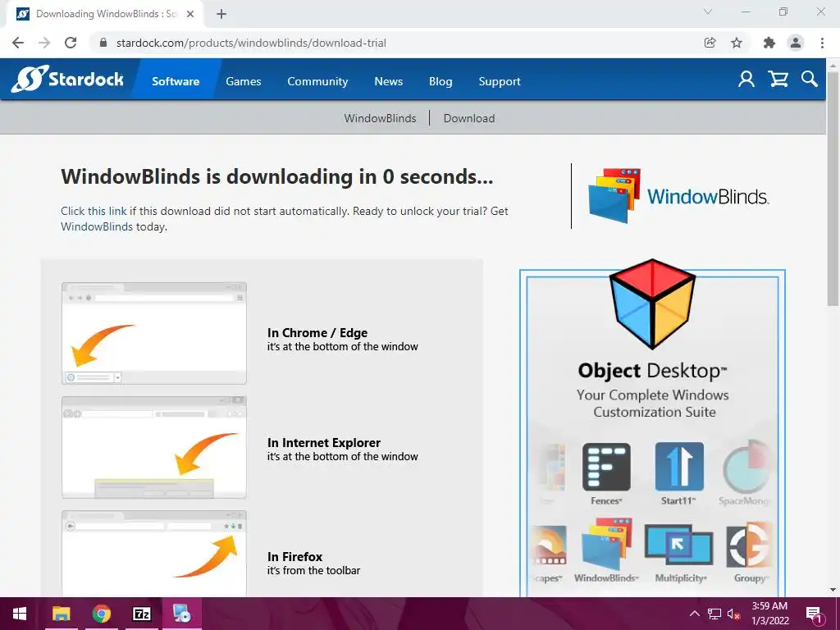Image resolution: width=840 pixels, height=630 pixels.
Task: Click the muted volume tray icon
Action: pos(733,614)
